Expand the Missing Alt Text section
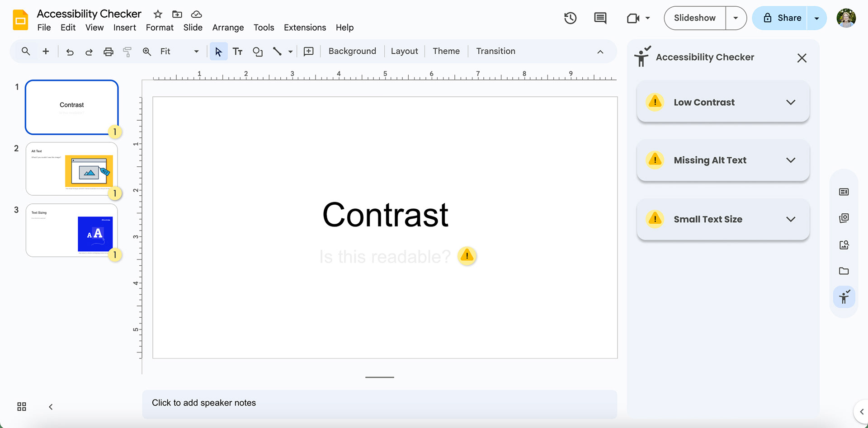Viewport: 868px width, 428px height. pos(791,160)
